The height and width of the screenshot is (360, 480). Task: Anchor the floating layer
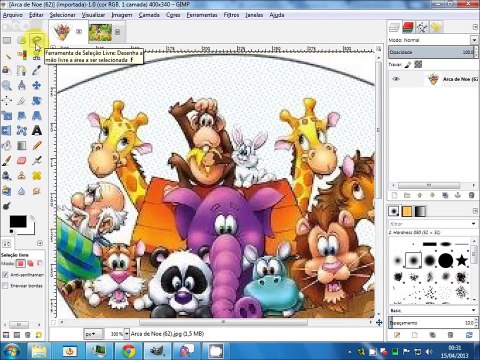tap(458, 195)
